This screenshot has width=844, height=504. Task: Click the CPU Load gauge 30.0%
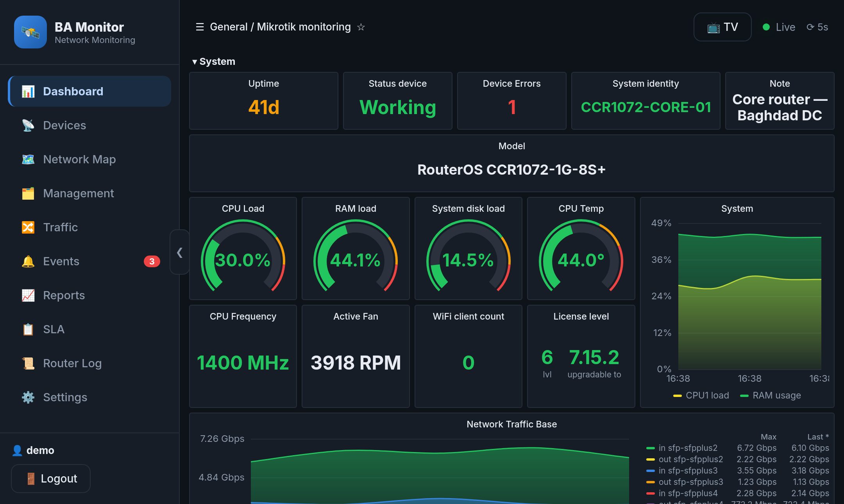[x=243, y=256]
